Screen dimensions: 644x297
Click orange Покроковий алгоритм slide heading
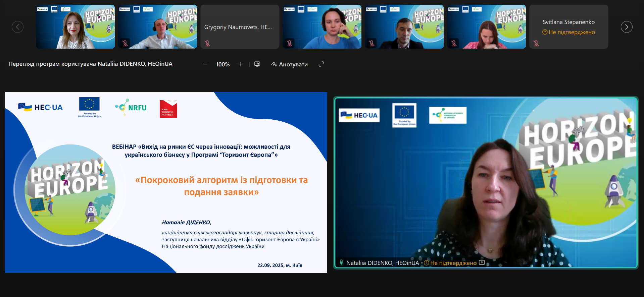(221, 186)
